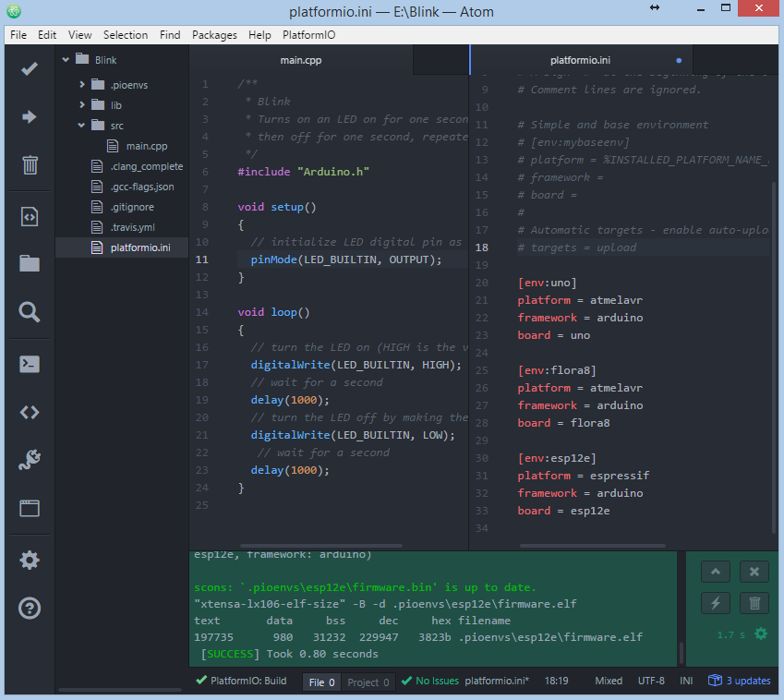Image resolution: width=784 pixels, height=700 pixels.
Task: Click the INI grammar selector
Action: 686,681
